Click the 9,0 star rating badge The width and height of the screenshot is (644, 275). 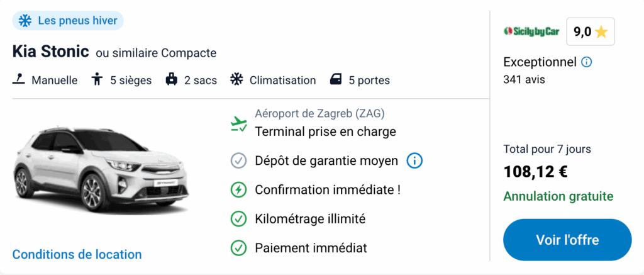click(x=590, y=32)
